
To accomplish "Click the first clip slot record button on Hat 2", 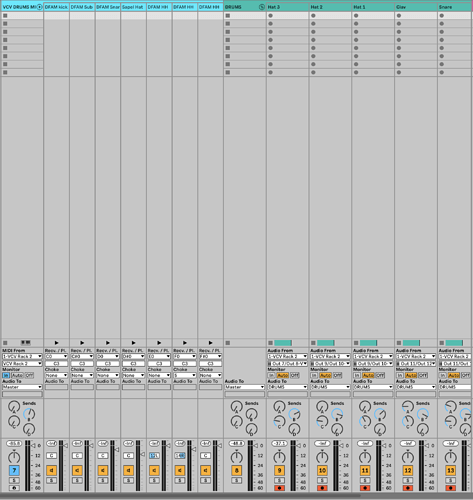I will 313,16.
